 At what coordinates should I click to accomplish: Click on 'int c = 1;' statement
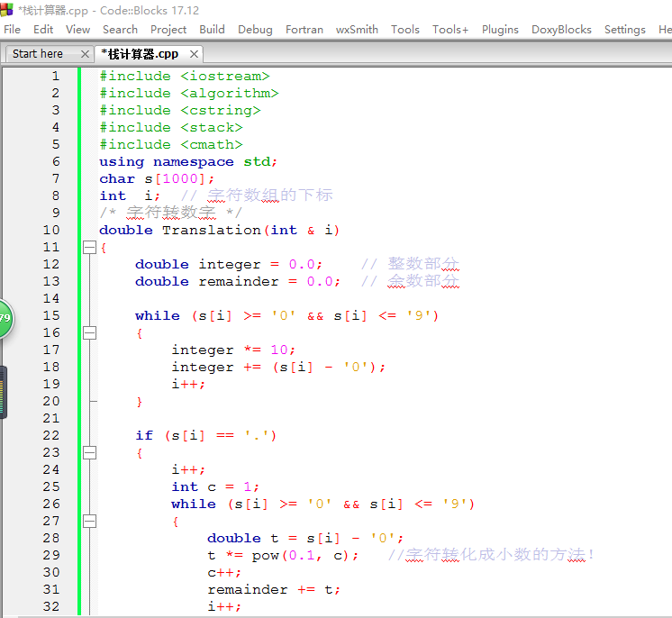click(215, 487)
